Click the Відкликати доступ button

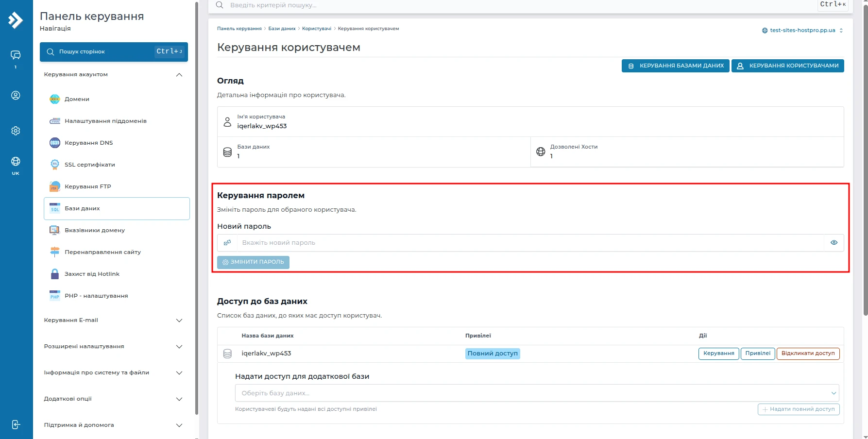click(x=808, y=354)
